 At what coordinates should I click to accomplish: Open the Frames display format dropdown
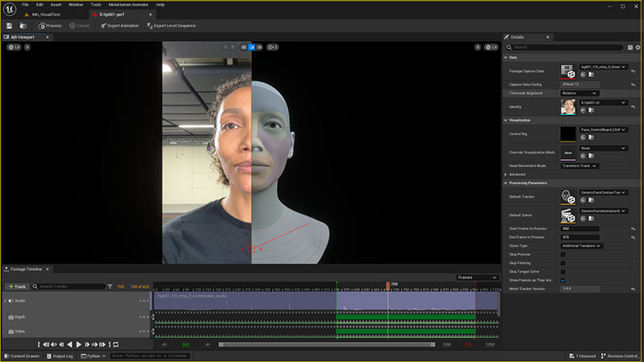[x=477, y=278]
